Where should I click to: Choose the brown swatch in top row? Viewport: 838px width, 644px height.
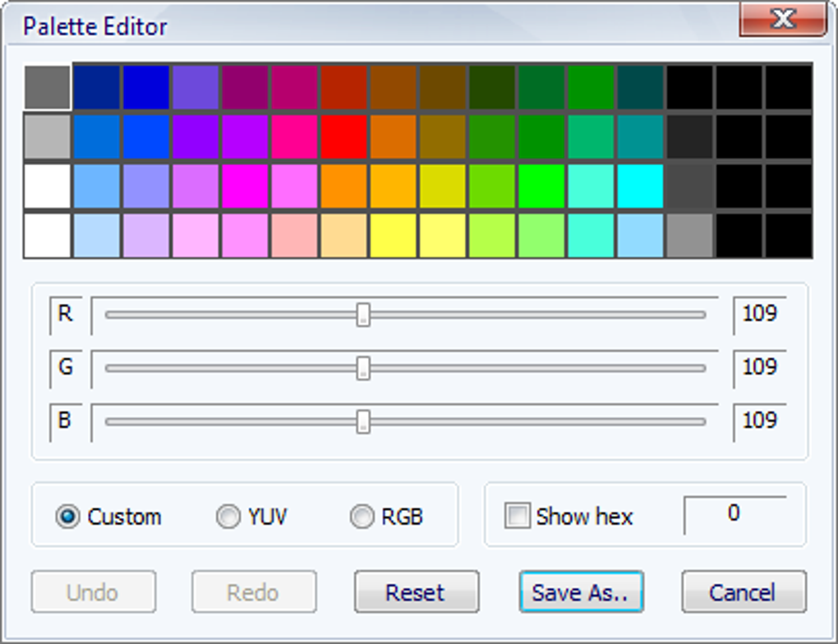click(x=393, y=88)
